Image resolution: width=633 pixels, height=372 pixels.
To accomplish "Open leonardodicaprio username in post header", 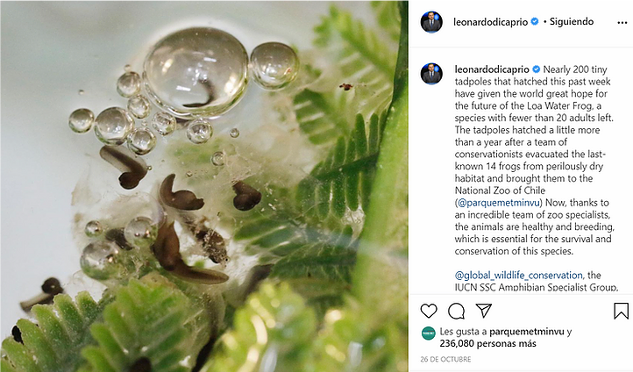I will (x=490, y=22).
